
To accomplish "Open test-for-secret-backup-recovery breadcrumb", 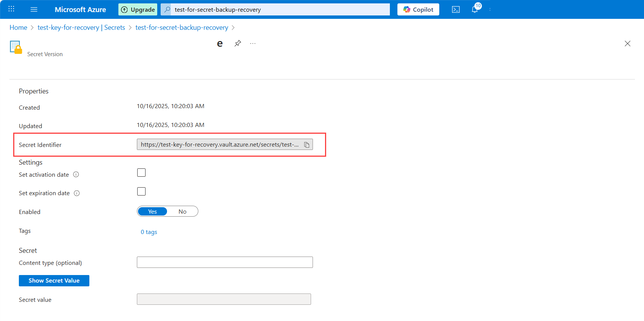I will pyautogui.click(x=182, y=28).
